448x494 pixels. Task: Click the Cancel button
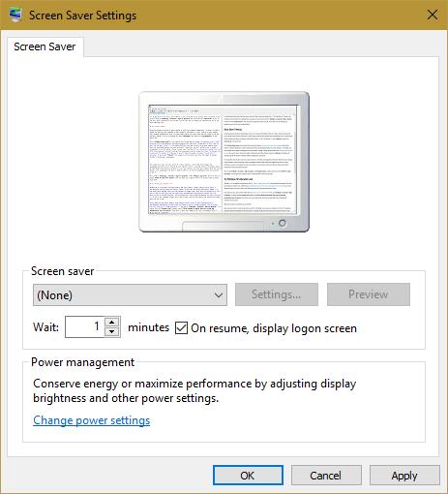click(x=326, y=476)
